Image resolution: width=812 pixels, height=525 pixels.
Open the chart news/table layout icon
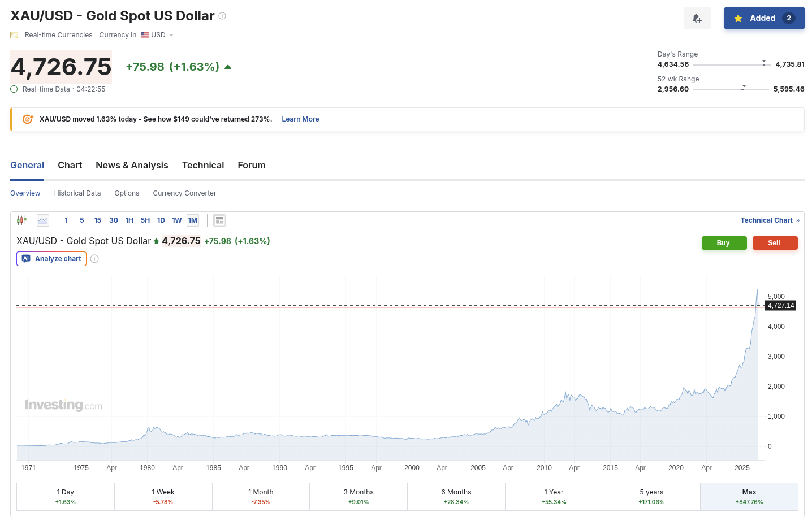220,220
